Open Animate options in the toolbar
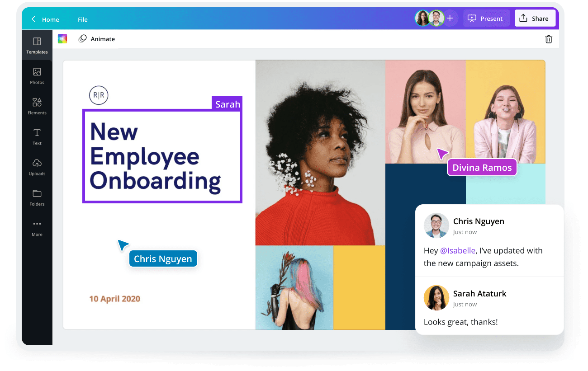Screen dimensions: 588x371 (97, 39)
